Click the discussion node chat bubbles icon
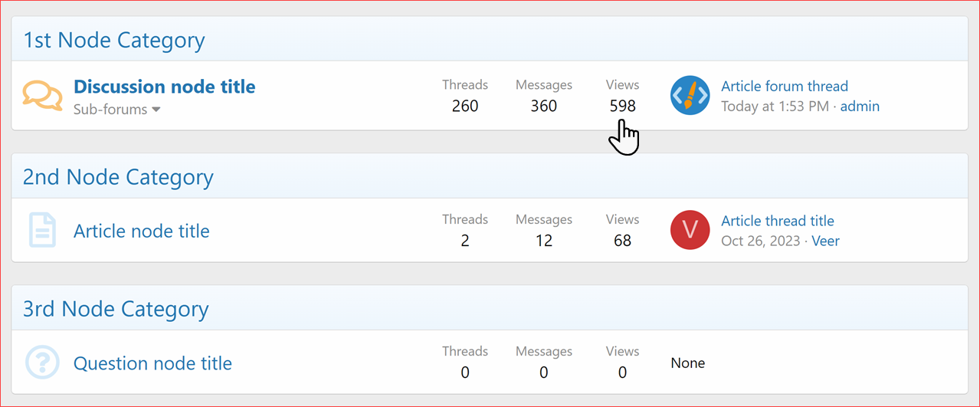The width and height of the screenshot is (980, 407). tap(42, 96)
